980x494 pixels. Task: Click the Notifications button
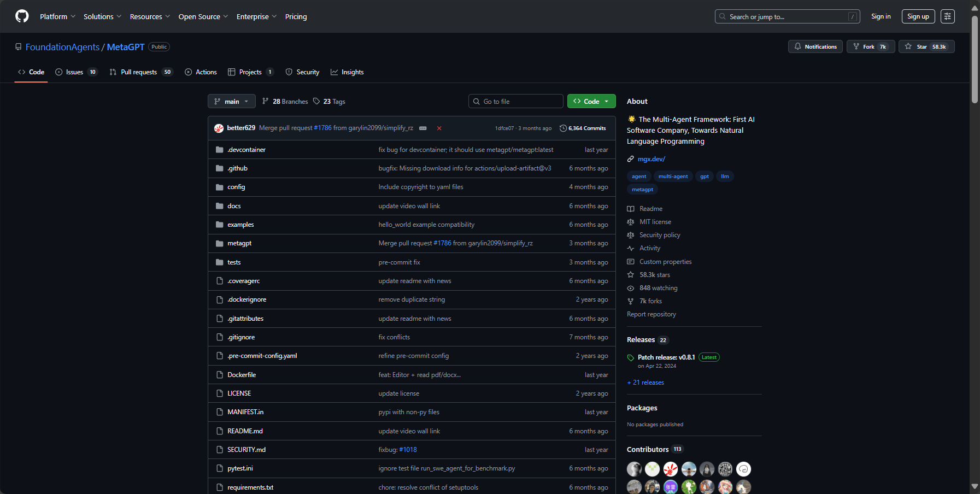pyautogui.click(x=815, y=46)
